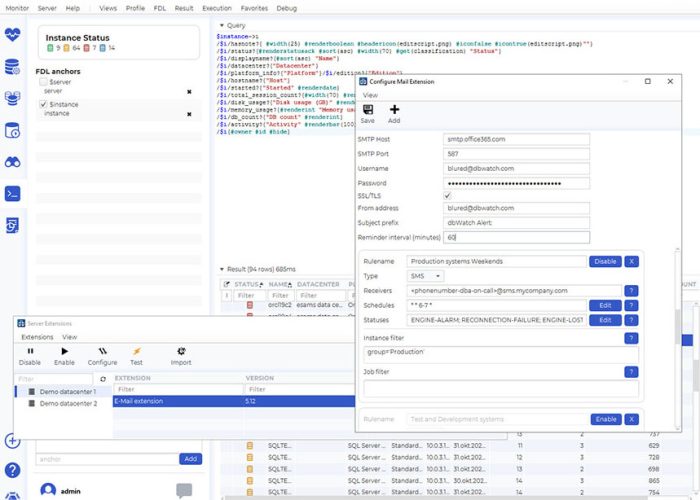This screenshot has height=500, width=700.
Task: Delete the Production systems Weekends rule with X
Action: click(631, 262)
